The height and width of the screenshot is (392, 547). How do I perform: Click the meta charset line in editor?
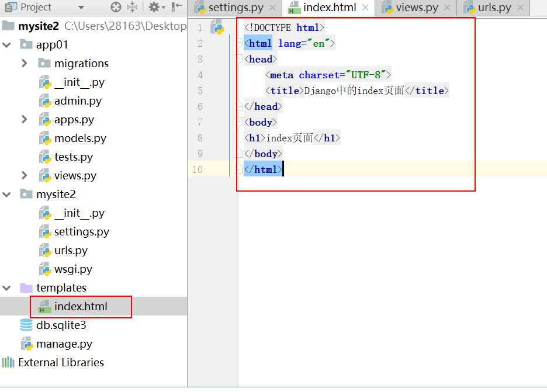(x=328, y=75)
